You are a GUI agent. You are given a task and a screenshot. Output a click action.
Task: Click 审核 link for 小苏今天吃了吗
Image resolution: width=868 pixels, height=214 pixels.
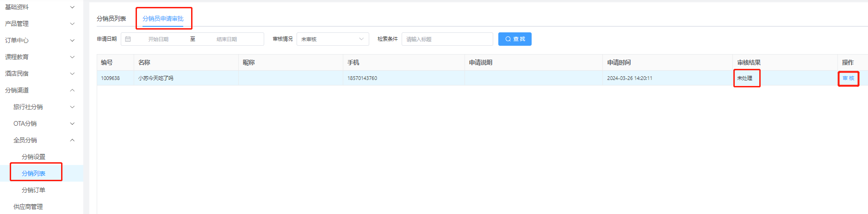coord(848,78)
